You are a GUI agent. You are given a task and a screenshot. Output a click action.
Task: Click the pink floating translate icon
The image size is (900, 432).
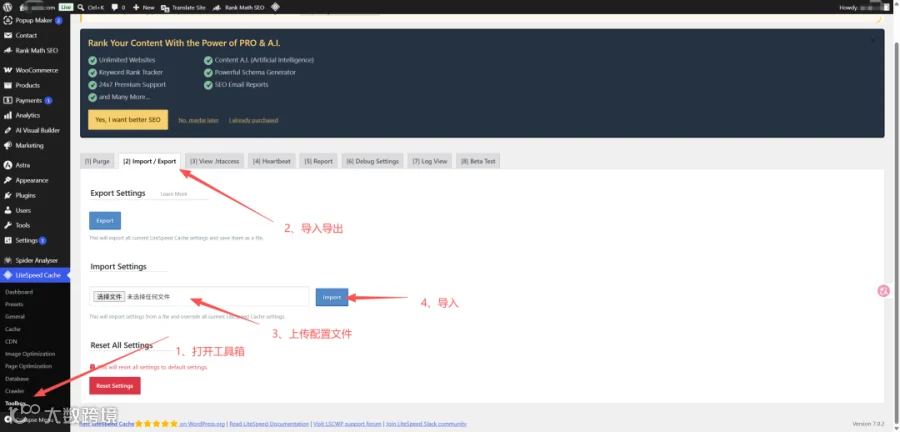(x=883, y=291)
